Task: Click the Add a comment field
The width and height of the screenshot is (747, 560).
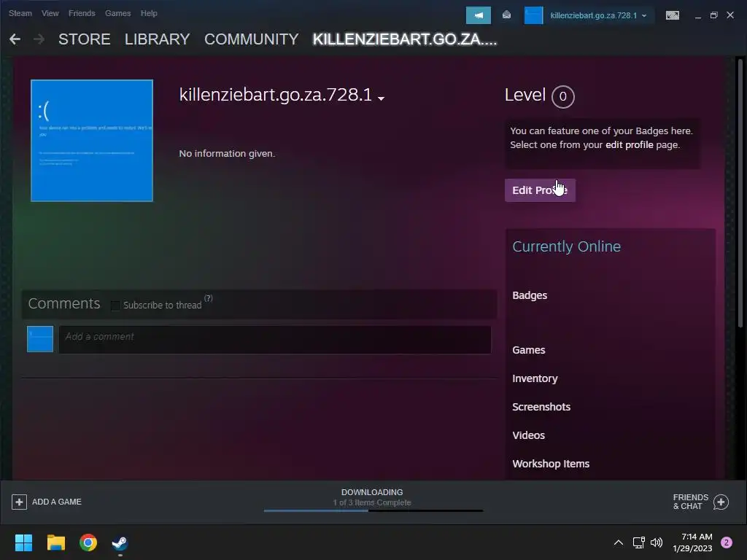Action: (275, 340)
